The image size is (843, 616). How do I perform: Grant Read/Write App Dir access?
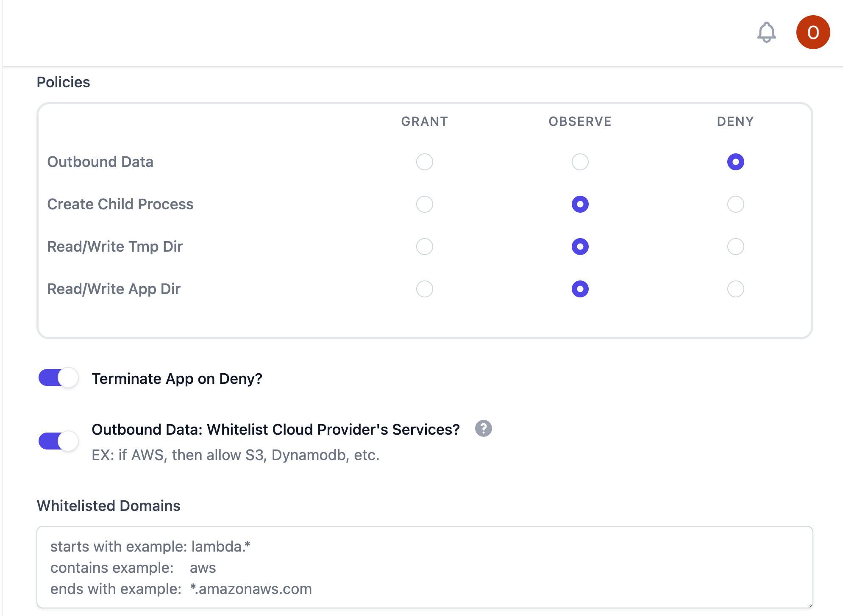click(x=424, y=289)
